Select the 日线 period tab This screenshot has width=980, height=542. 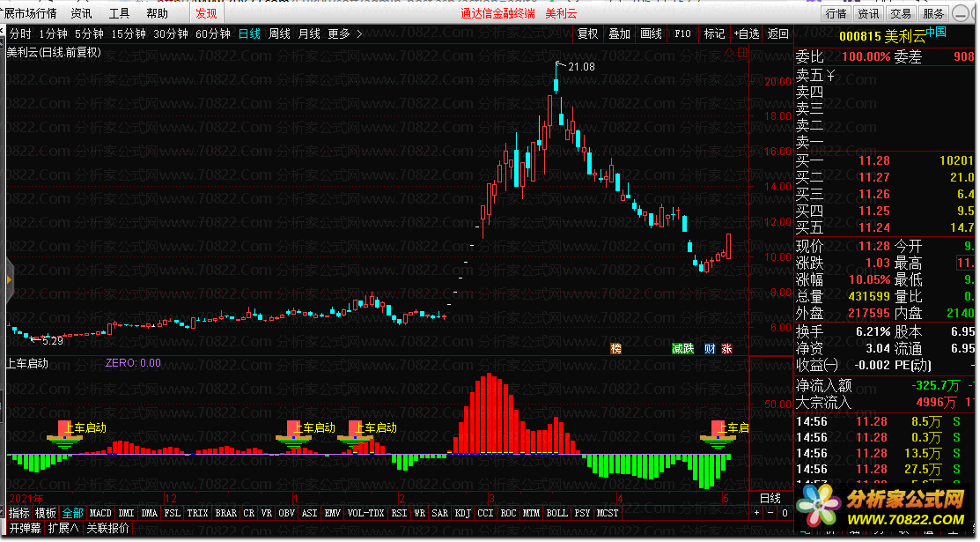click(x=249, y=33)
